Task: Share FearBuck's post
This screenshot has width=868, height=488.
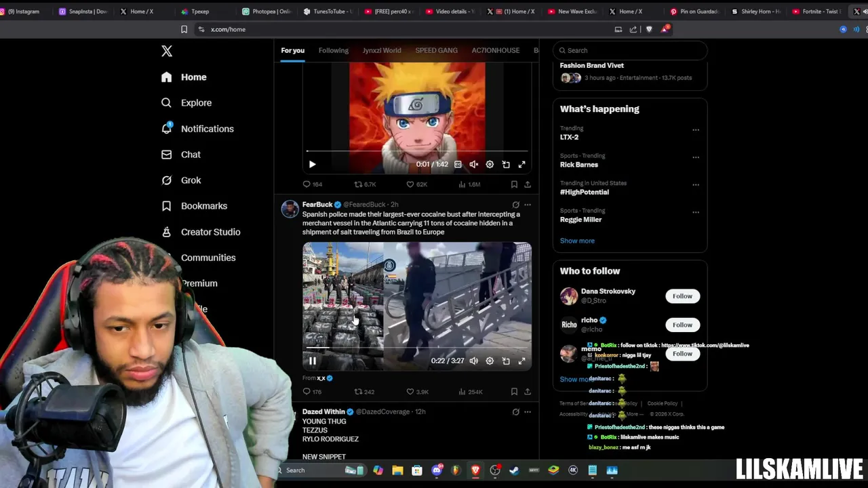Action: pyautogui.click(x=528, y=392)
